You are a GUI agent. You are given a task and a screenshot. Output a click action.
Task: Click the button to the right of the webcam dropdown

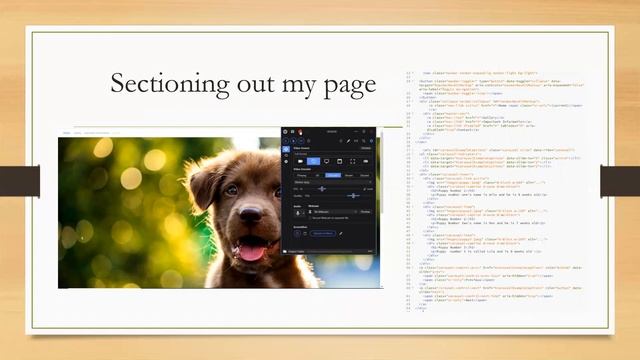365,212
